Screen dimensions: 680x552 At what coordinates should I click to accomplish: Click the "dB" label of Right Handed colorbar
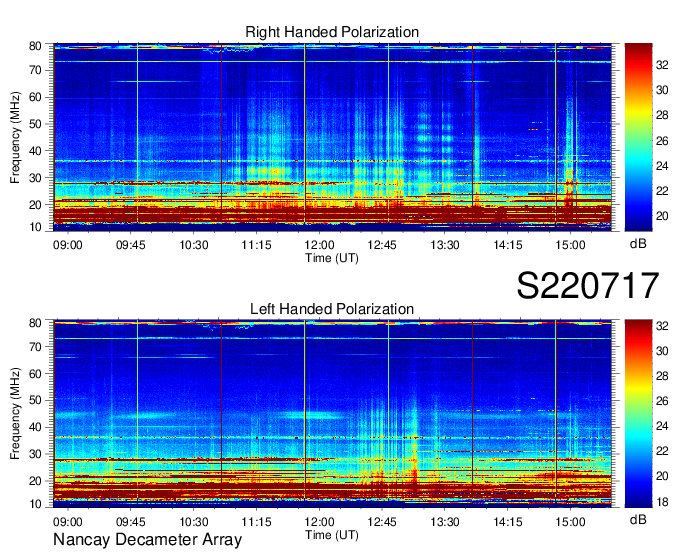(638, 244)
